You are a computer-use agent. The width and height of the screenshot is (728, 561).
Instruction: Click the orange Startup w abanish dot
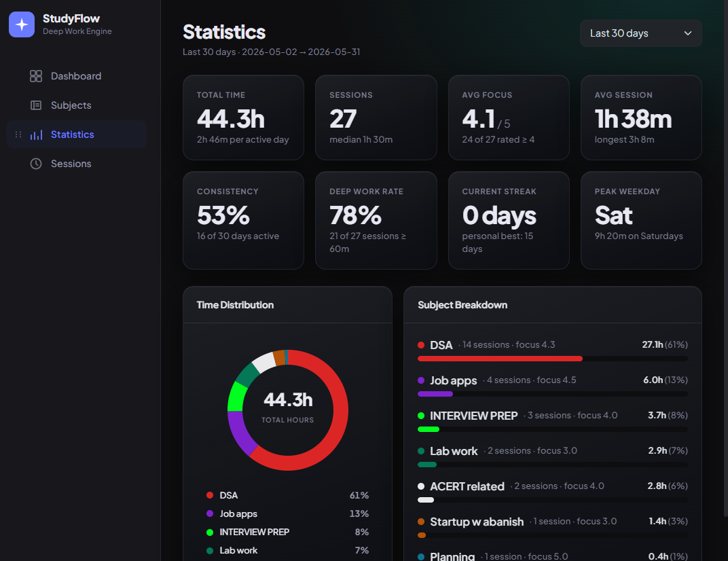[421, 522]
